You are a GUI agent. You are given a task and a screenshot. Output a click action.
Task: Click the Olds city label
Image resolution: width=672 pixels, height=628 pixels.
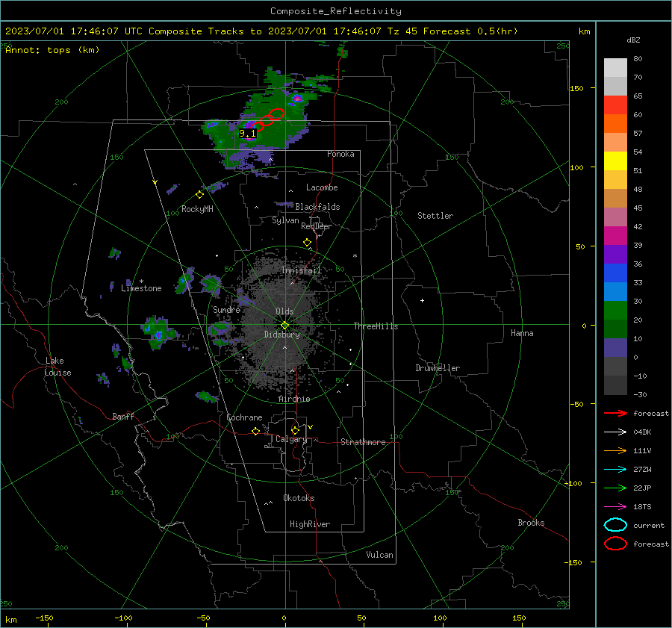(x=284, y=311)
